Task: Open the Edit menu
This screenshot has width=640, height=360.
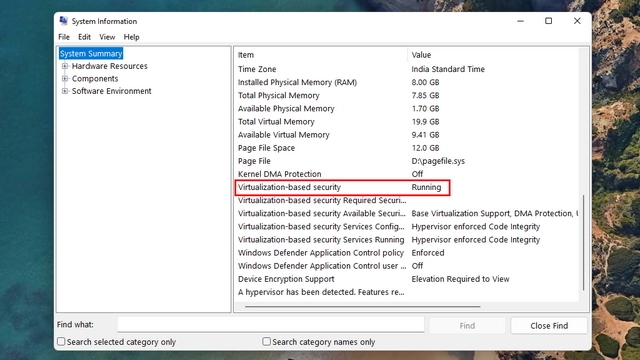Action: [x=84, y=37]
